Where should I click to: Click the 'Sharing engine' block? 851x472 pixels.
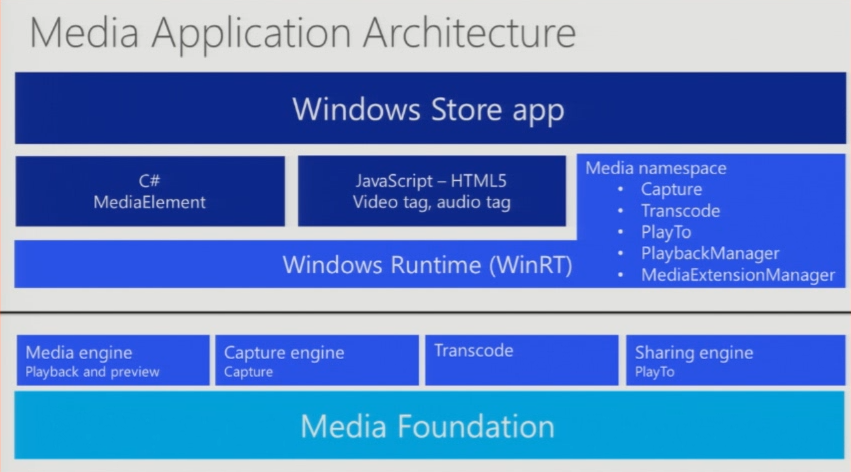tap(735, 360)
